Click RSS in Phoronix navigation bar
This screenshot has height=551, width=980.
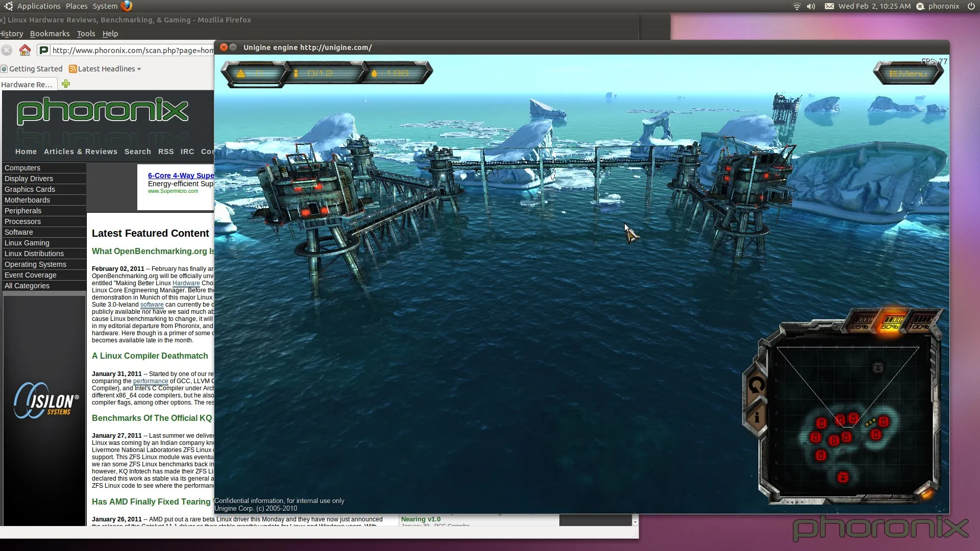(x=166, y=152)
